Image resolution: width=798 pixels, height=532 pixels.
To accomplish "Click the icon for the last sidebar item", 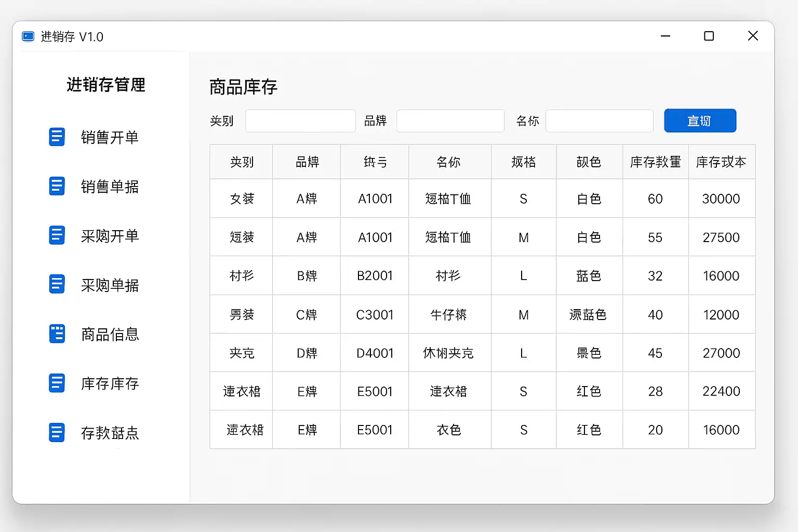I will [57, 432].
